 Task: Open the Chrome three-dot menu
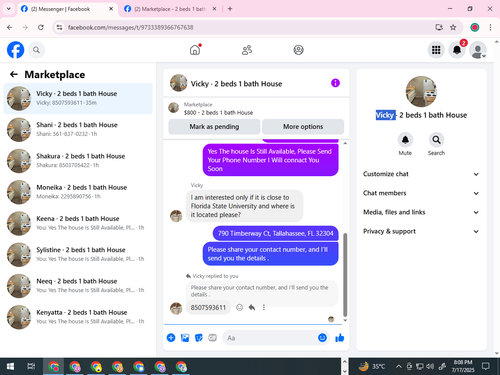pos(490,27)
